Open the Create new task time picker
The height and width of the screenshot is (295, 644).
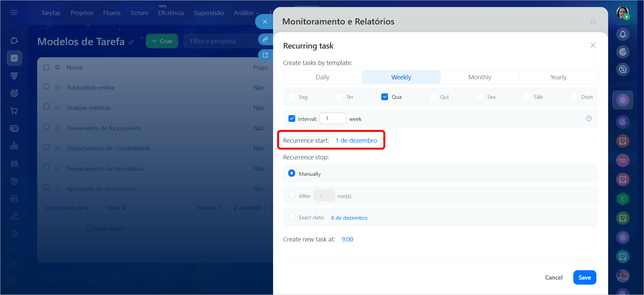coord(347,239)
